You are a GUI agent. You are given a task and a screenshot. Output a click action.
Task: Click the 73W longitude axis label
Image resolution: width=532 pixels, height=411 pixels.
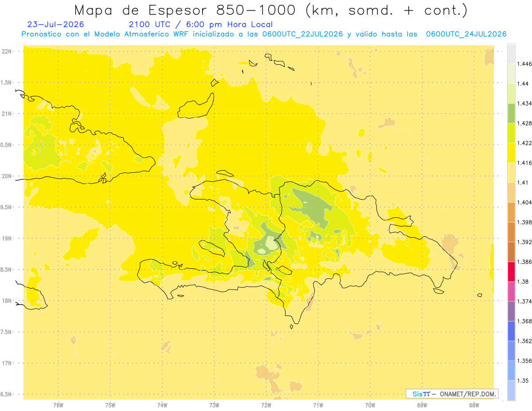[214, 406]
